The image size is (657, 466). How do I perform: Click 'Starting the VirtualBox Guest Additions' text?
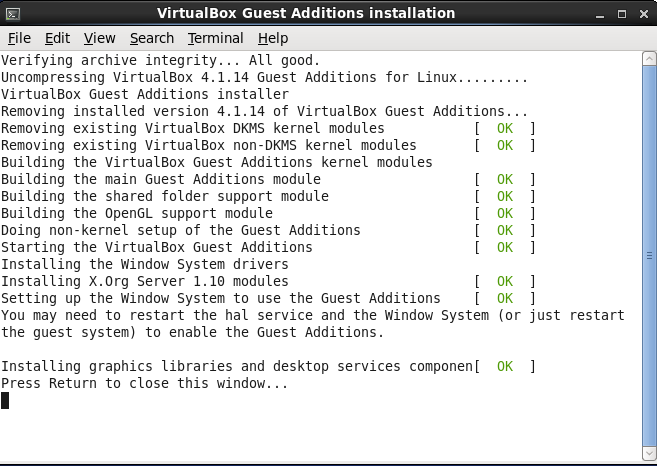point(157,247)
